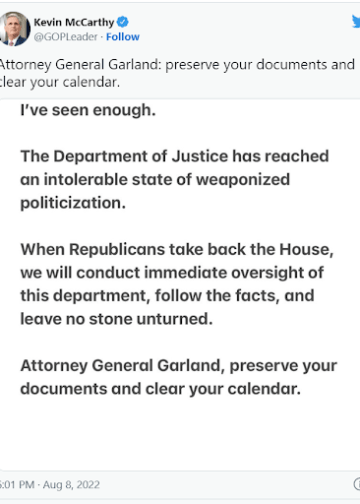Click 'When Republicans take back the House,' line
Viewport: 360px width, 504px height.
(x=177, y=249)
